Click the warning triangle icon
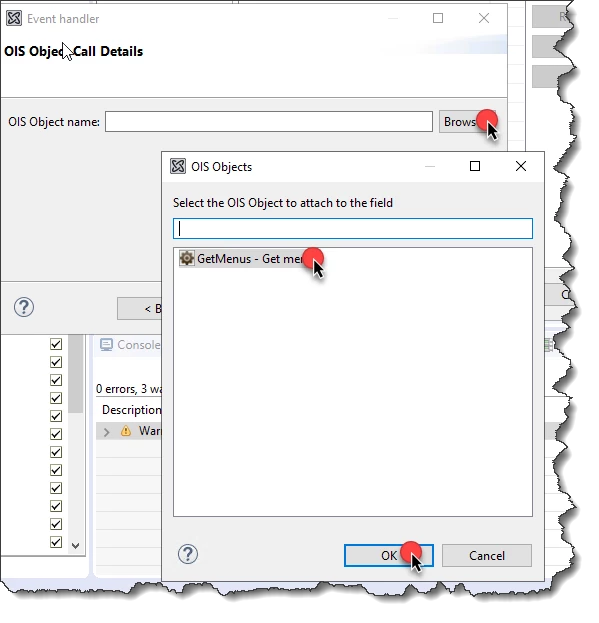Screen dimensions: 599x623 (x=126, y=431)
